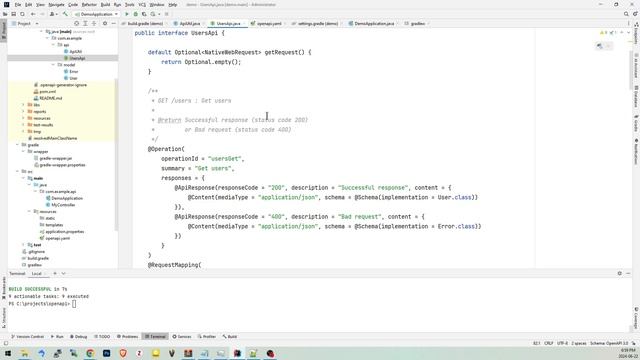Viewport: 640px width, 360px height.
Task: Open the Build tool window button
Action: pyautogui.click(x=230, y=337)
